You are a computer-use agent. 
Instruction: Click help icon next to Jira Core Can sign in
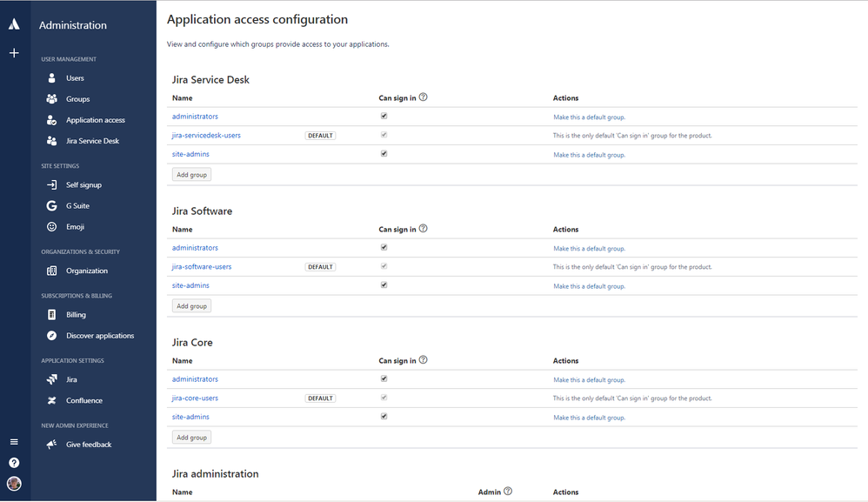click(423, 360)
